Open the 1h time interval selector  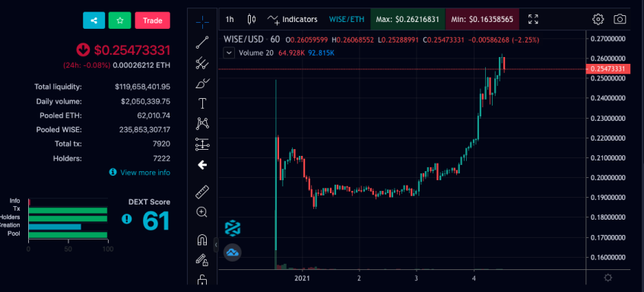pyautogui.click(x=230, y=19)
